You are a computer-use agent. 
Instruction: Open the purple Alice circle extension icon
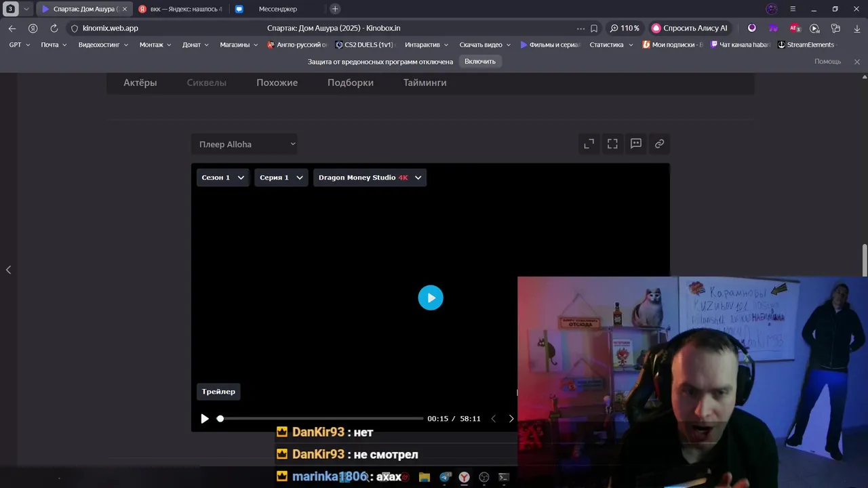pos(752,28)
